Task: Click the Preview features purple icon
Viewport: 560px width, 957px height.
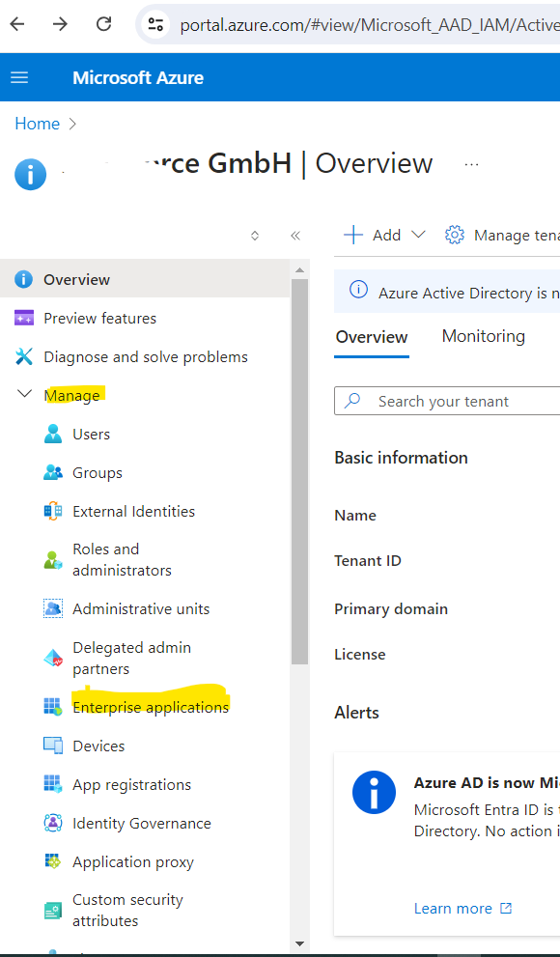Action: pyautogui.click(x=24, y=318)
